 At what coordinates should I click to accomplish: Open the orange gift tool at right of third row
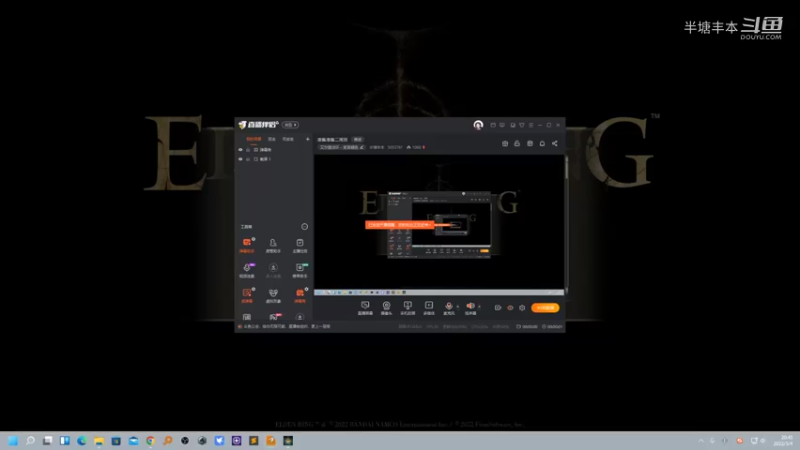300,295
